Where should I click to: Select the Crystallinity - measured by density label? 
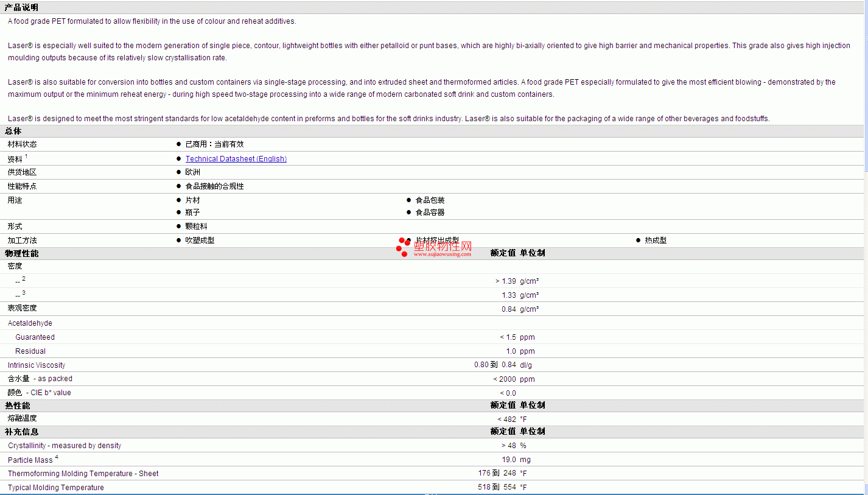click(65, 446)
